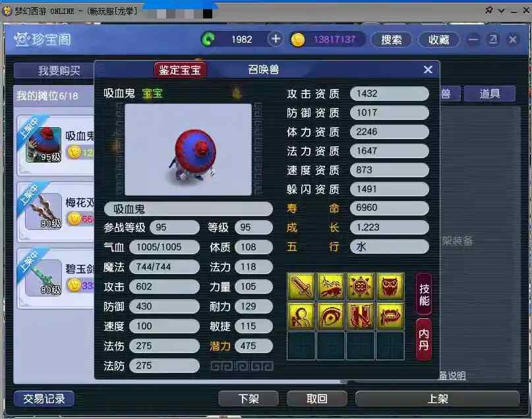
Task: Click the 攻击资质 value 1432
Action: 390,94
